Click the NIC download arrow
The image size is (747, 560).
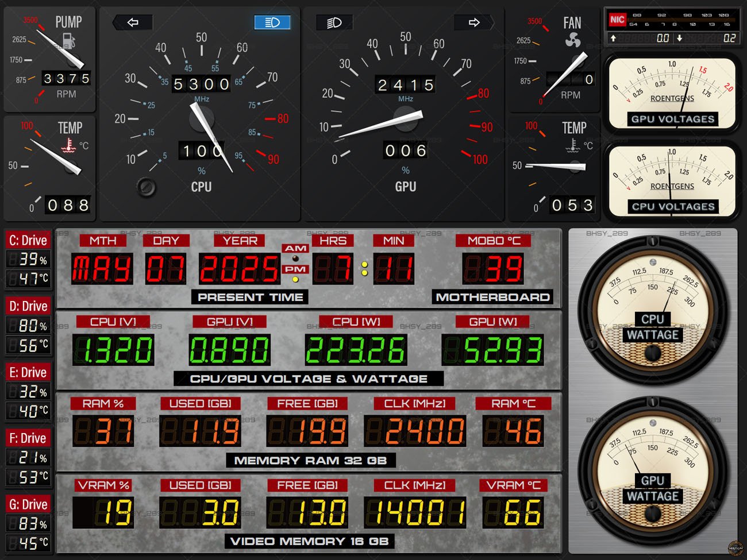coord(679,38)
